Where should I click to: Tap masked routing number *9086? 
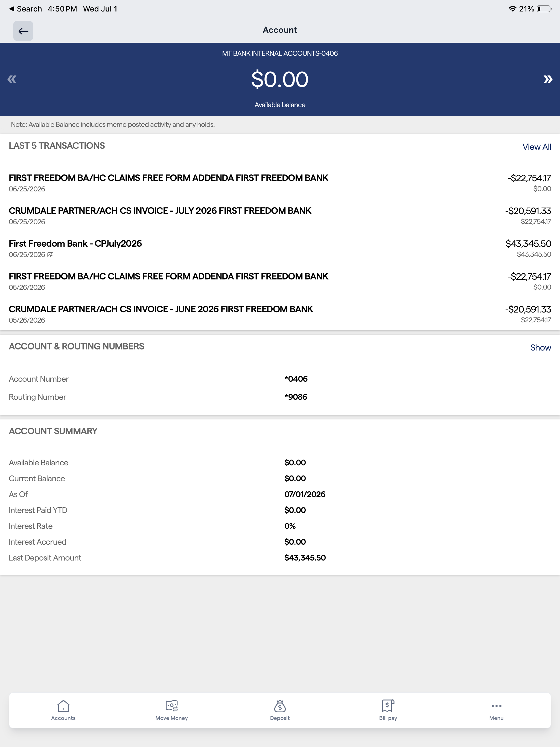coord(296,397)
